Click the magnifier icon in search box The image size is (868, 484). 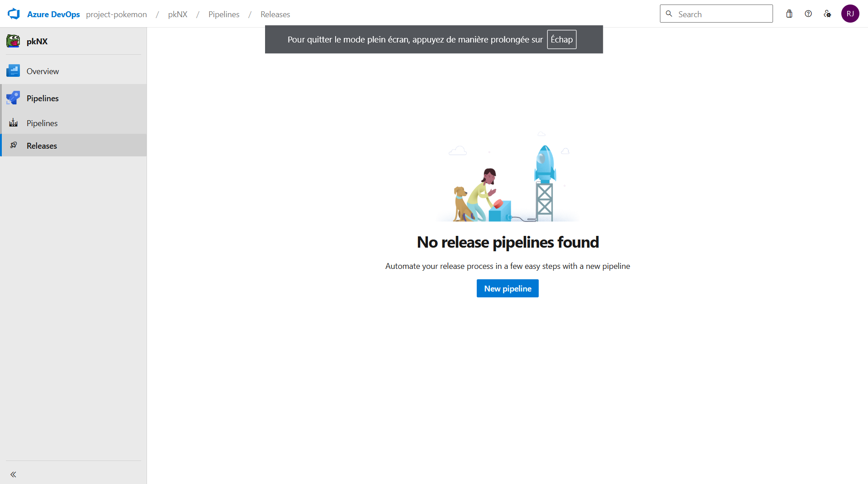(x=669, y=14)
